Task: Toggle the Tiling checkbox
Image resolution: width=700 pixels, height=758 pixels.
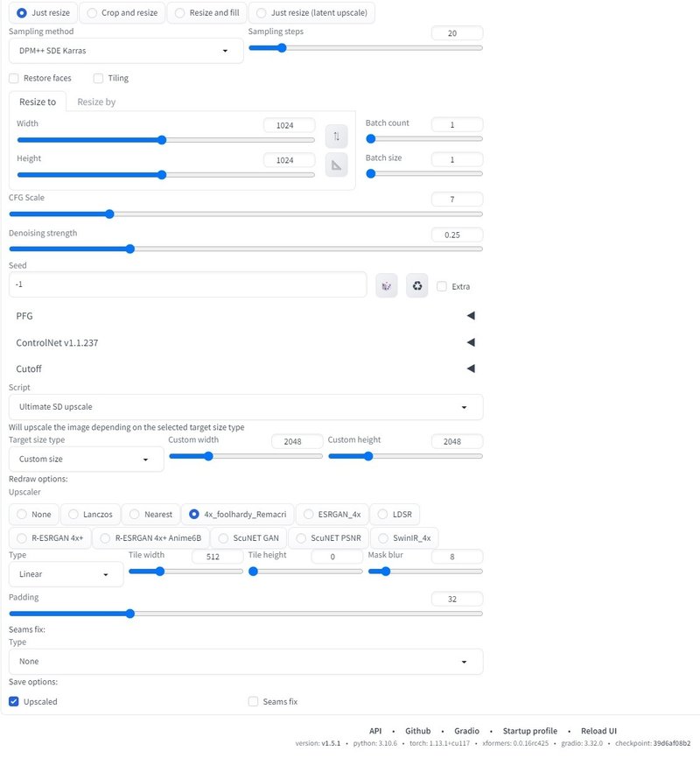Action: (99, 78)
